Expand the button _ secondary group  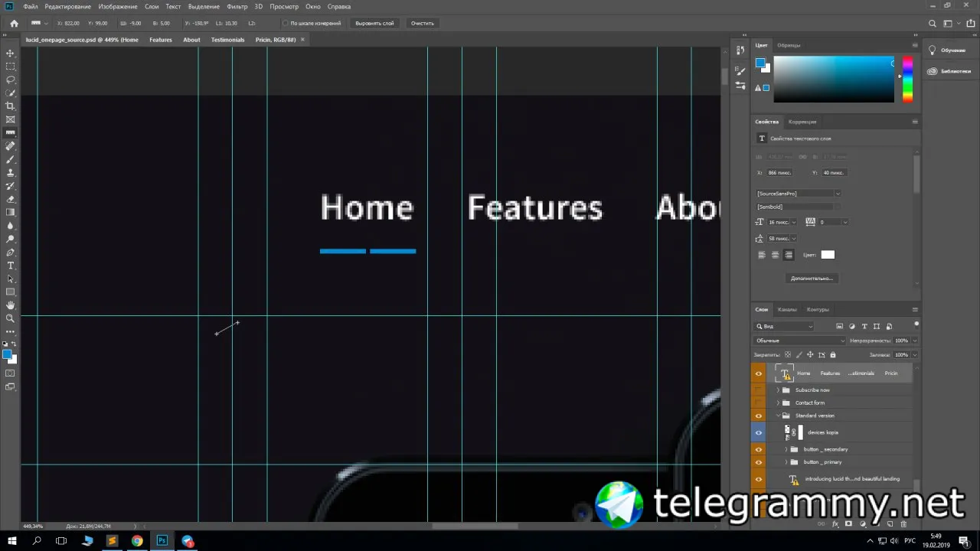(786, 449)
